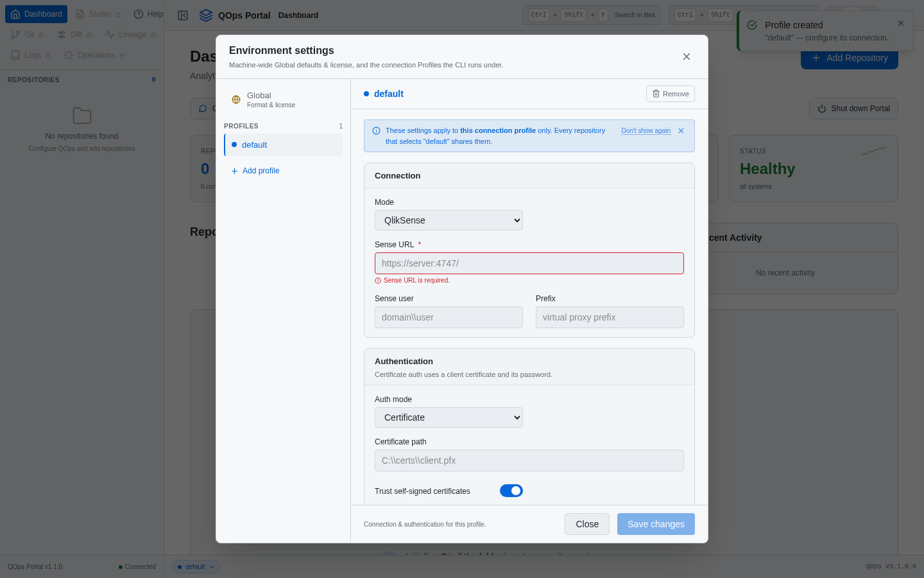The width and height of the screenshot is (924, 578).
Task: Click the Connection section heading
Action: click(398, 175)
